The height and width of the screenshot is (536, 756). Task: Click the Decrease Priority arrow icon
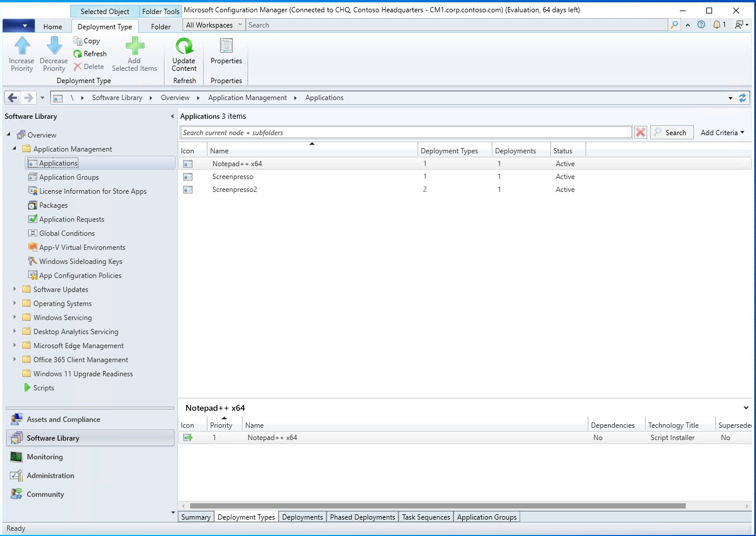54,46
